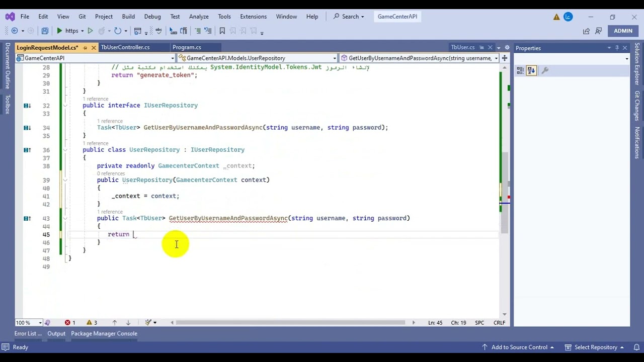Expand the Search dropdown in title bar
The image size is (644, 362).
click(x=362, y=17)
